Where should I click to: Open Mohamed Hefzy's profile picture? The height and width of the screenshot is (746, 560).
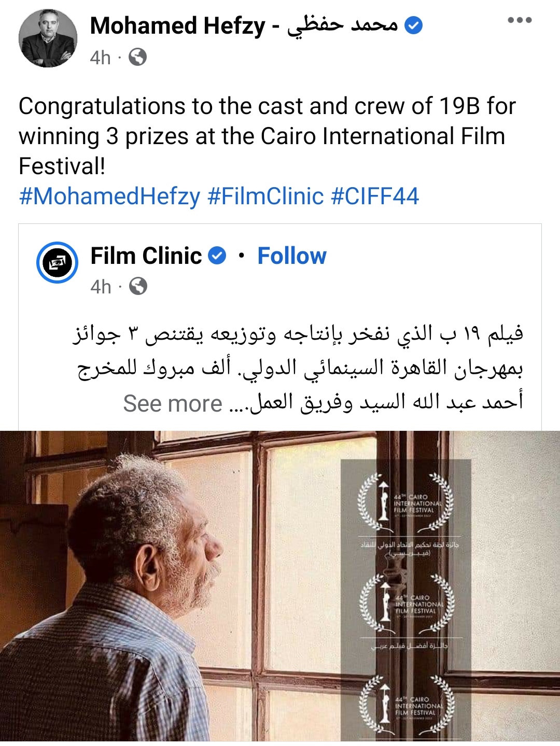[48, 38]
